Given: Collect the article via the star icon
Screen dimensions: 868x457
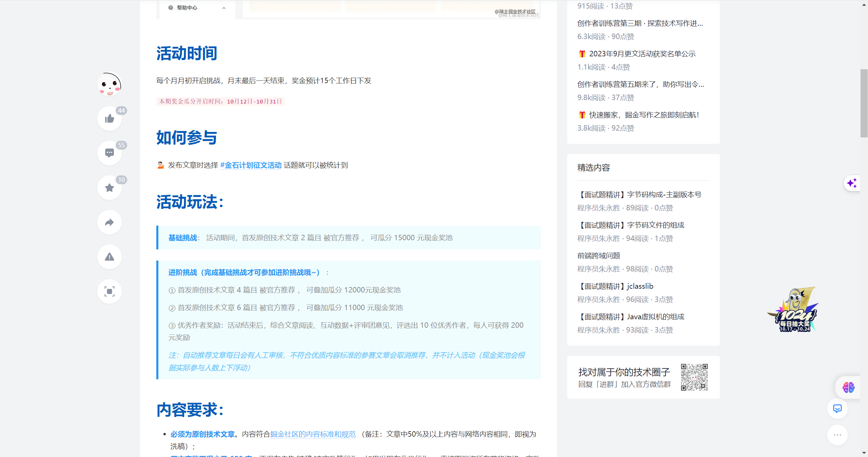Looking at the screenshot, I should click(x=109, y=188).
